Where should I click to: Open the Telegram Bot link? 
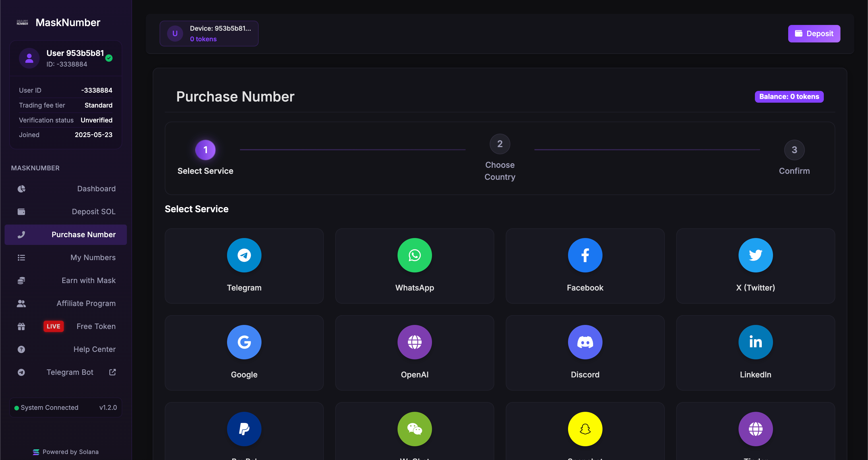pyautogui.click(x=66, y=372)
